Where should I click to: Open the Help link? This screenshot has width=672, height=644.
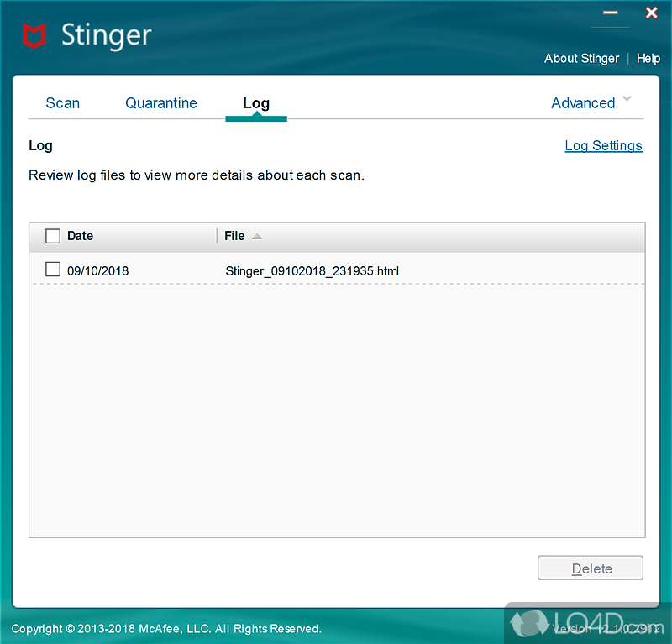coord(648,58)
